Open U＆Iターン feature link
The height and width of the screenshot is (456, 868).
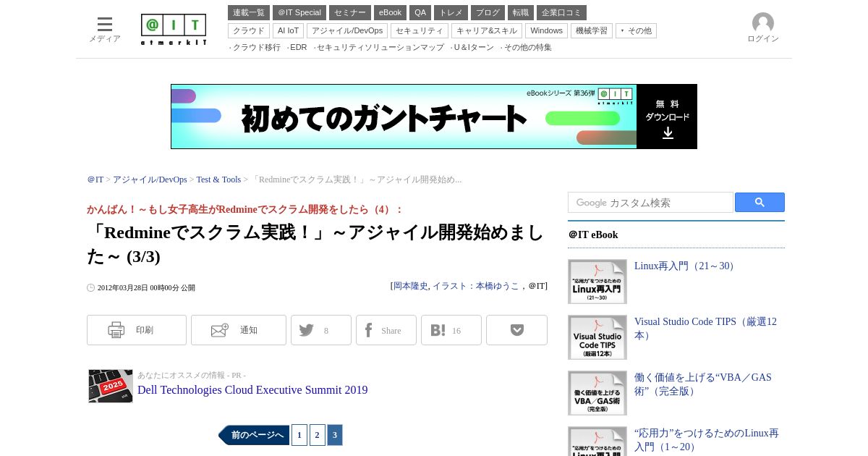474,47
